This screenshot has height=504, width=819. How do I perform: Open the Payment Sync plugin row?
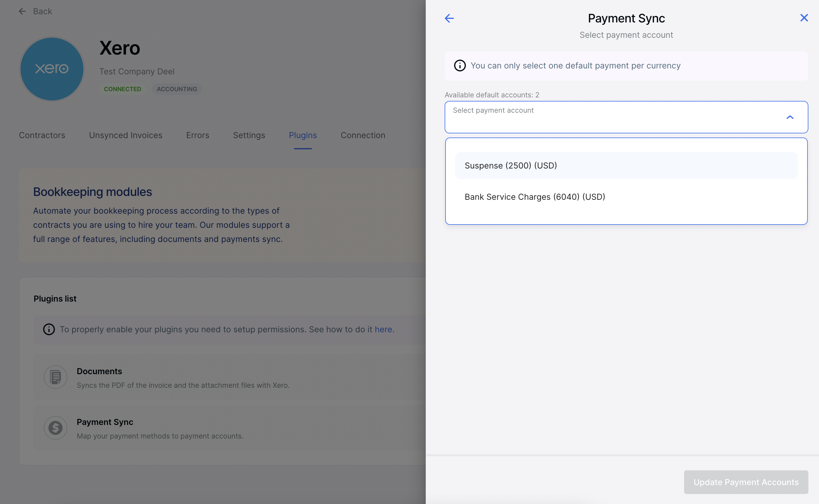(230, 428)
